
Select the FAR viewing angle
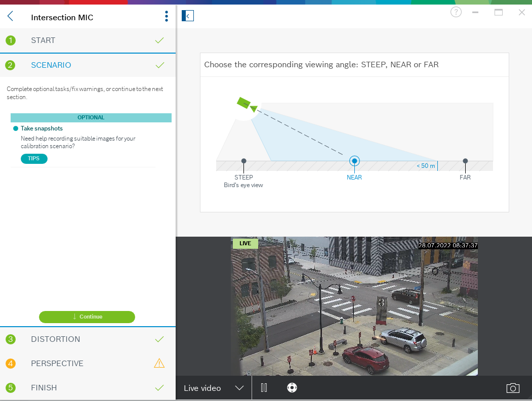(x=465, y=161)
